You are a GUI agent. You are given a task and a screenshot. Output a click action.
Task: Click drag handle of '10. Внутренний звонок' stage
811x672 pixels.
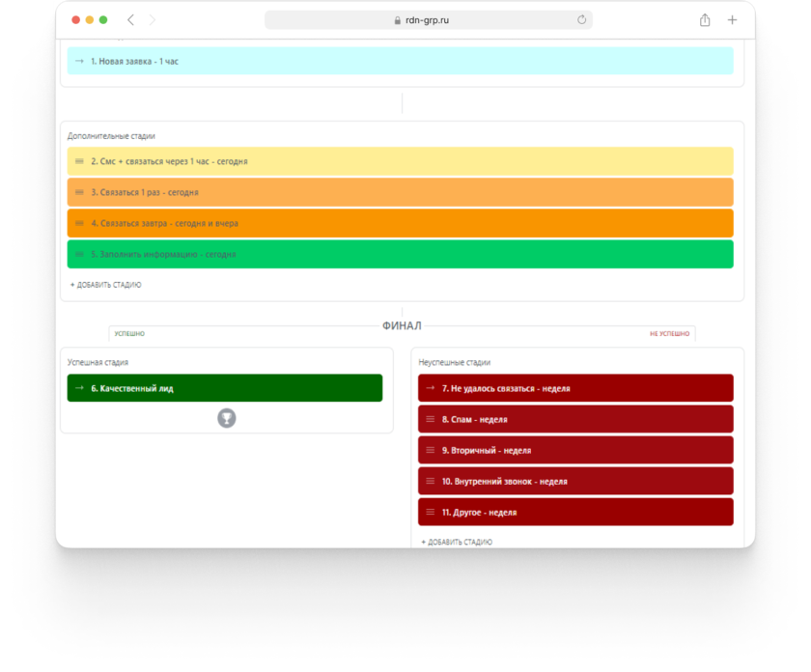tap(431, 481)
